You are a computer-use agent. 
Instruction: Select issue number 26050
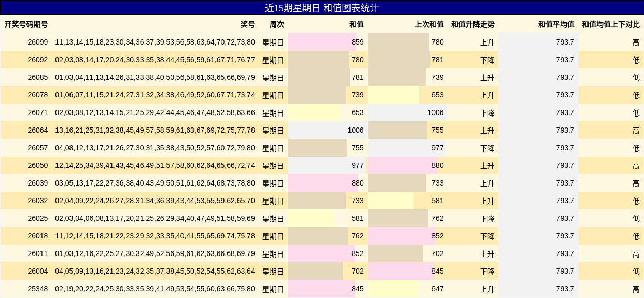point(38,165)
